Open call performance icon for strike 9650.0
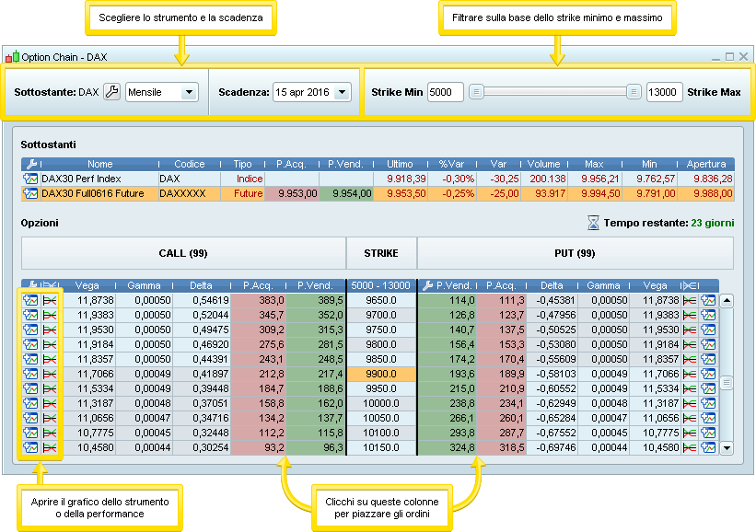The height and width of the screenshot is (532, 756). point(50,300)
